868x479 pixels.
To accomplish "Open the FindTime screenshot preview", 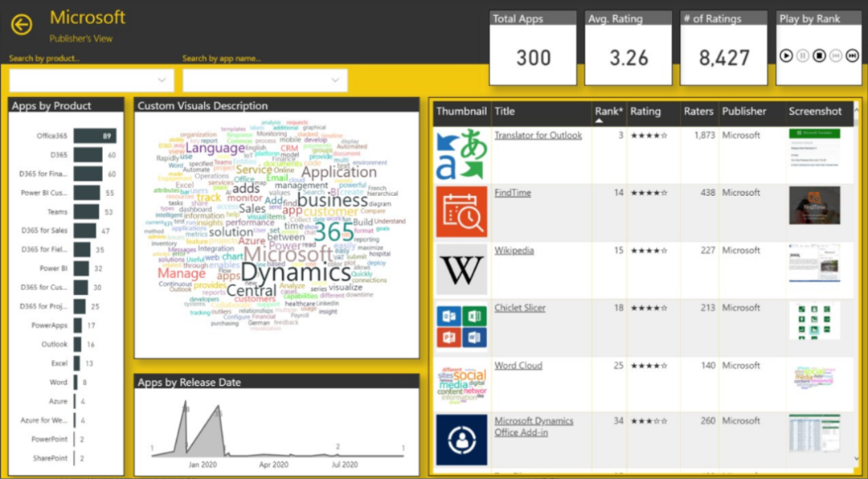I will pos(814,206).
